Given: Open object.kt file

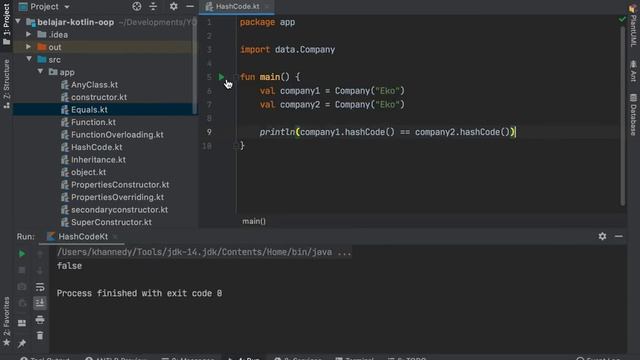Looking at the screenshot, I should 88,172.
